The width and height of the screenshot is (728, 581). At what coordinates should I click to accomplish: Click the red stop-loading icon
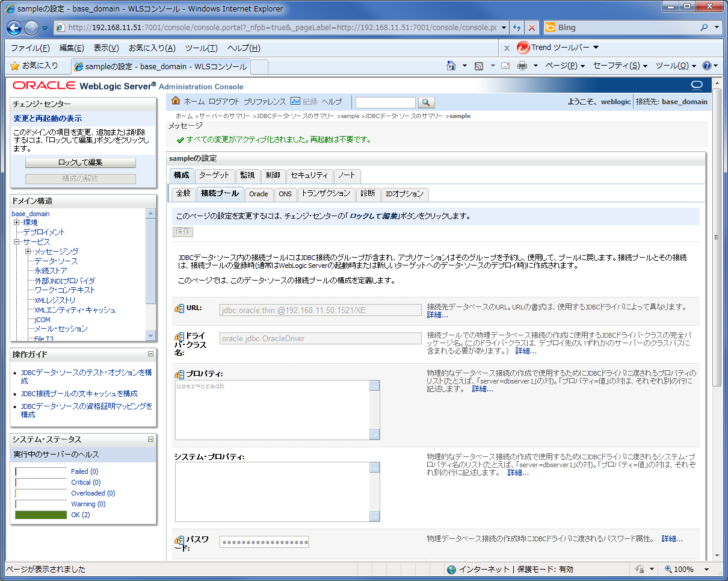532,28
